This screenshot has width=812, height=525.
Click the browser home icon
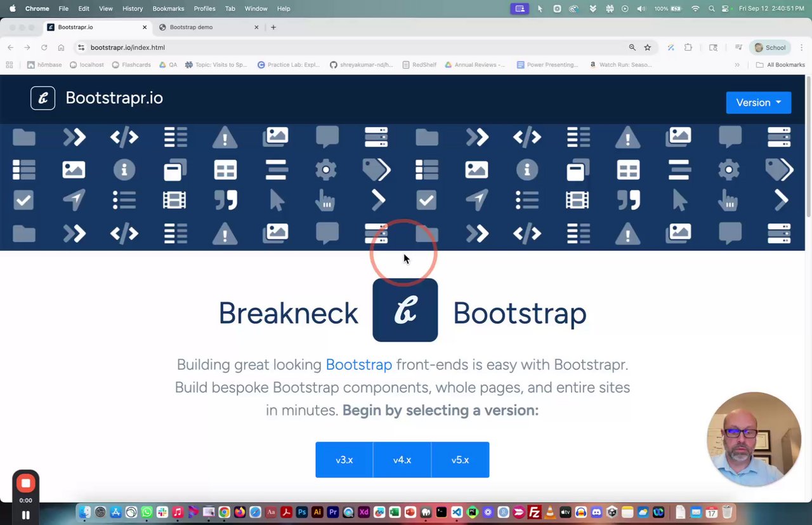[x=61, y=48]
